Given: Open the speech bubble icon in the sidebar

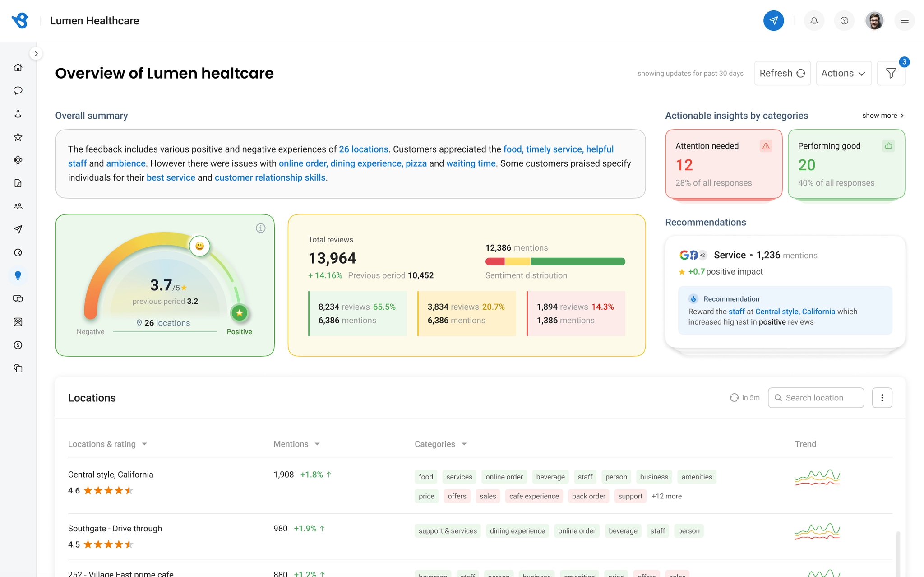Looking at the screenshot, I should tap(18, 90).
